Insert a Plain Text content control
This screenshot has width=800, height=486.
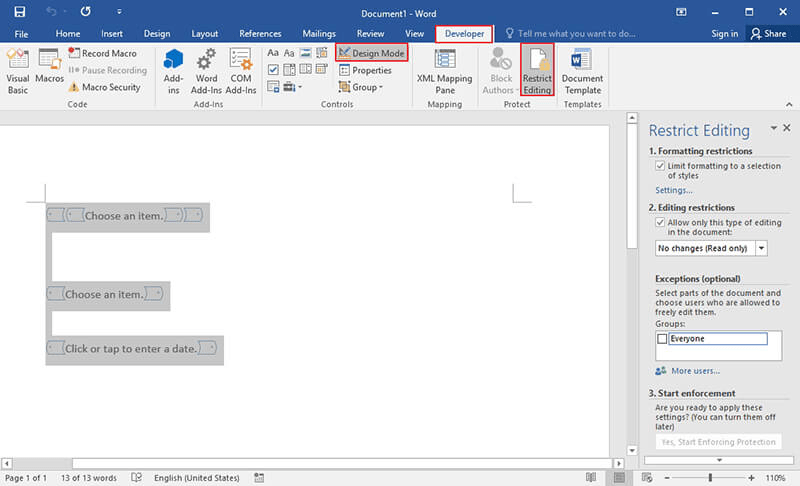click(x=289, y=53)
